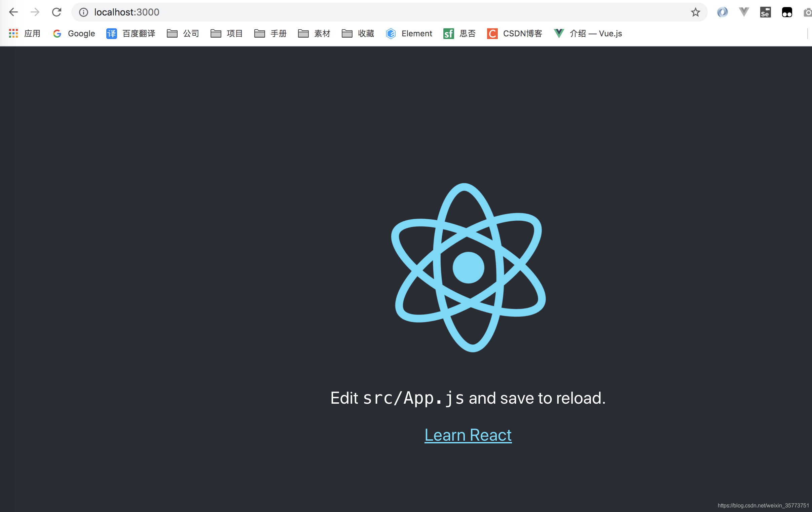Open the Google bookmark
812x512 pixels.
pos(74,33)
